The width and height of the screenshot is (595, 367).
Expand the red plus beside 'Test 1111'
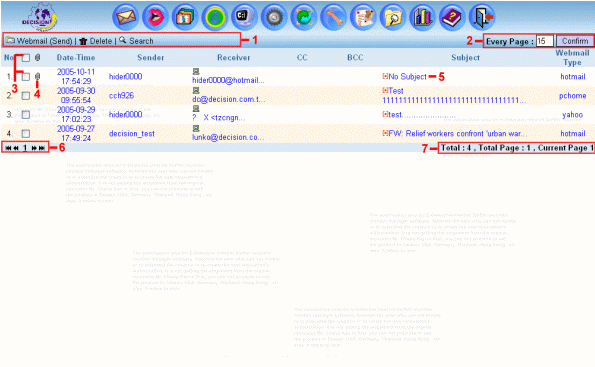(385, 90)
